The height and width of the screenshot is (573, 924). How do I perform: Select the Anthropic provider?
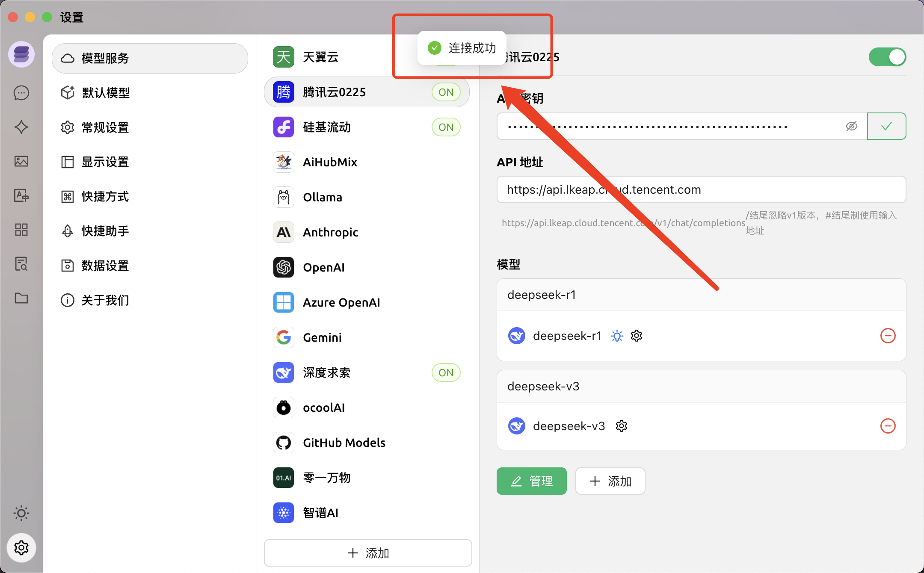click(330, 232)
